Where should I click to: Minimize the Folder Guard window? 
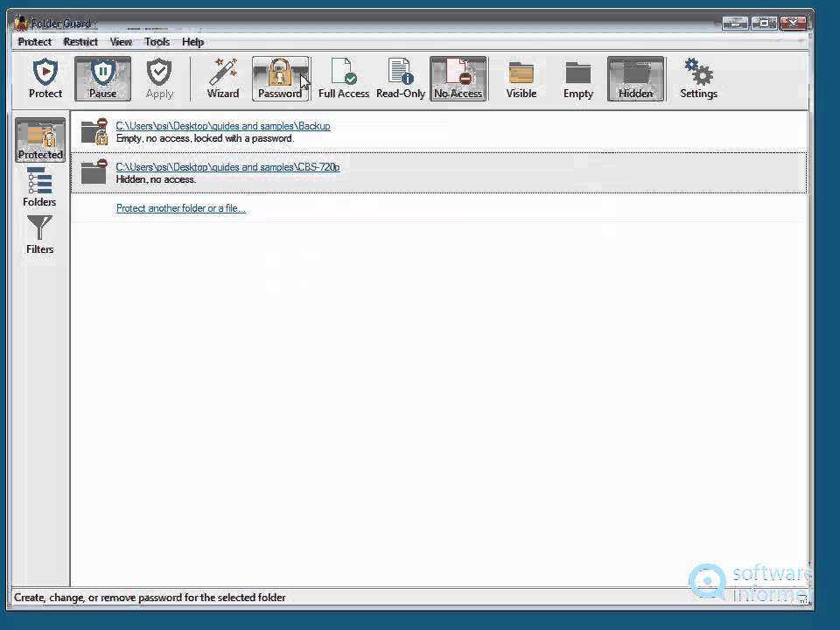(x=735, y=23)
